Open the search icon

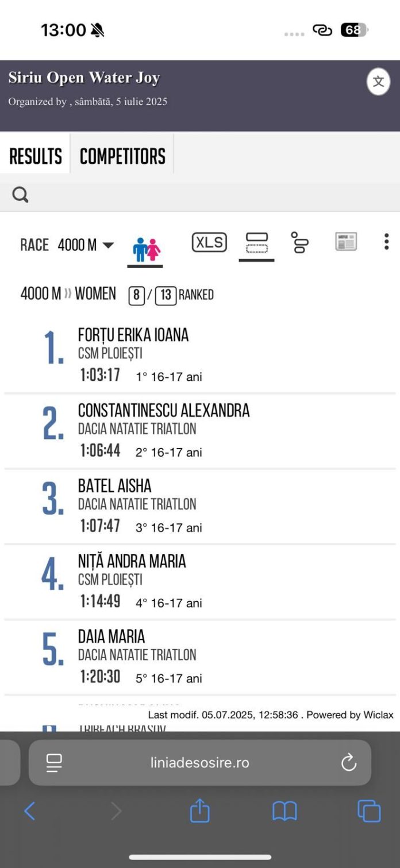(x=20, y=194)
